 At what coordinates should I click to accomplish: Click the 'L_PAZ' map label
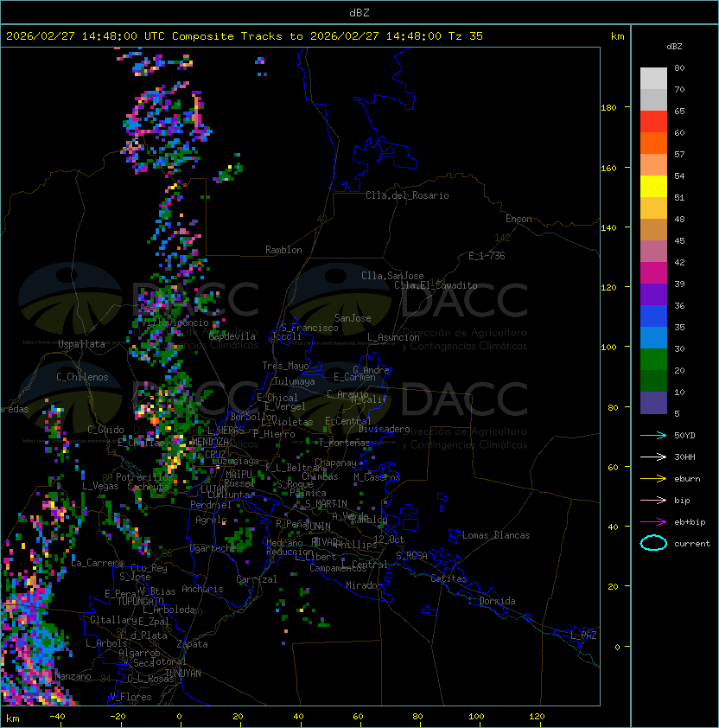point(583,635)
